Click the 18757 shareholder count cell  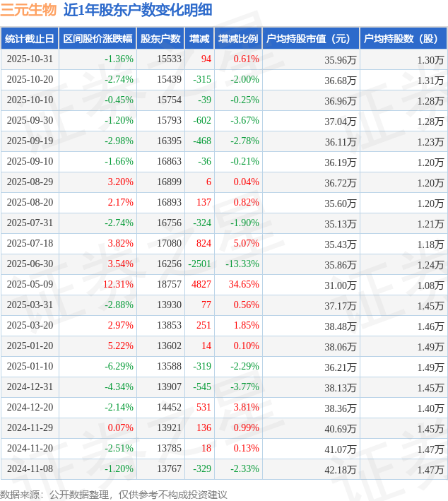click(x=169, y=285)
